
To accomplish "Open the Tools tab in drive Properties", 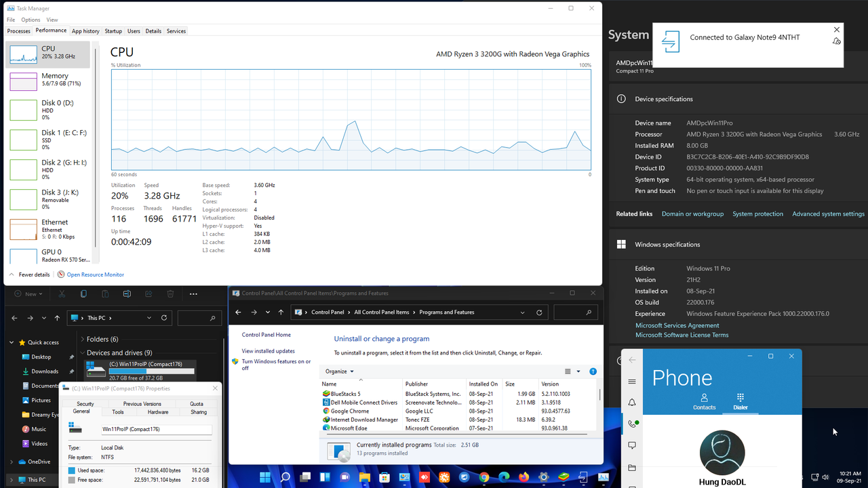I will pyautogui.click(x=118, y=412).
